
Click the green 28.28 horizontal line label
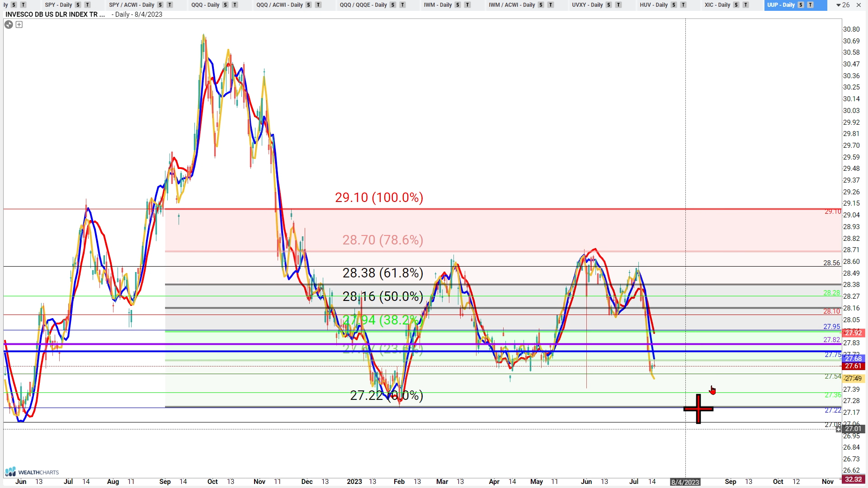tap(831, 293)
